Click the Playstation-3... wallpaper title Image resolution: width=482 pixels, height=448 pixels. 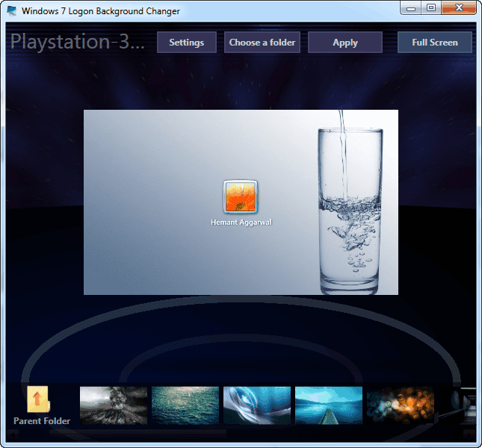78,42
